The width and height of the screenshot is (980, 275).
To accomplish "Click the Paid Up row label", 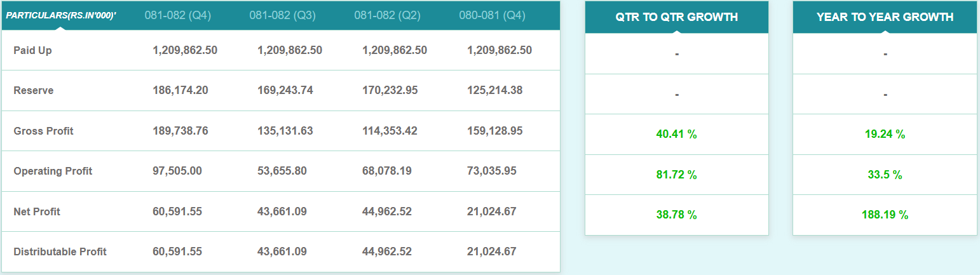I will [32, 50].
